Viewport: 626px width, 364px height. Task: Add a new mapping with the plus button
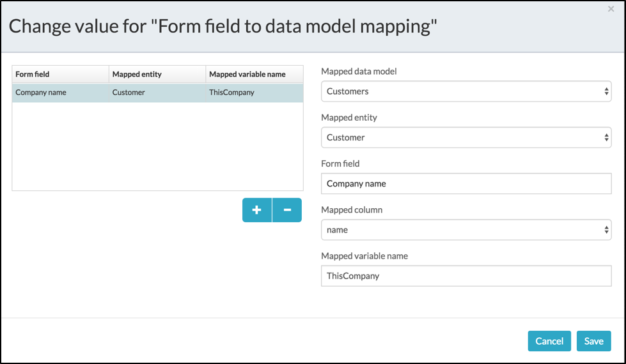tap(257, 210)
